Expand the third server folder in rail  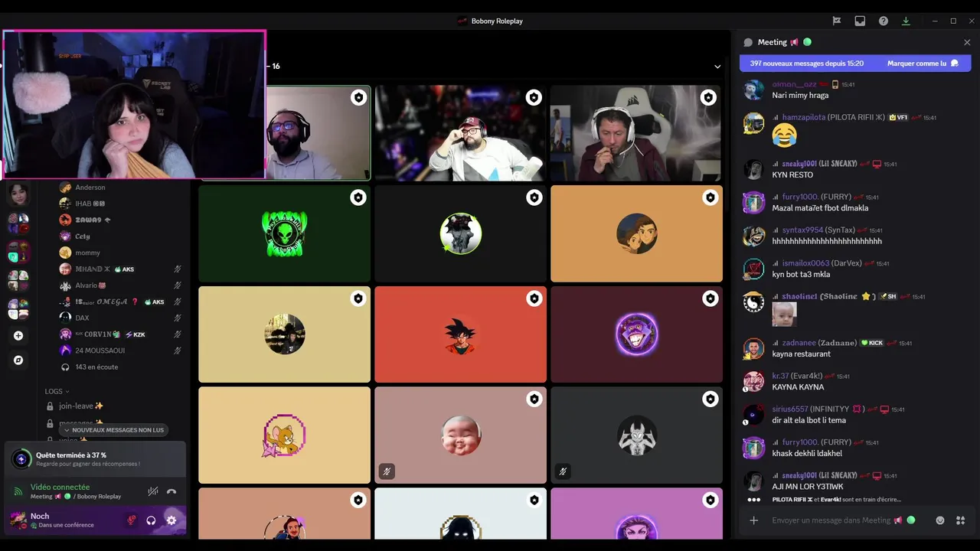(18, 280)
